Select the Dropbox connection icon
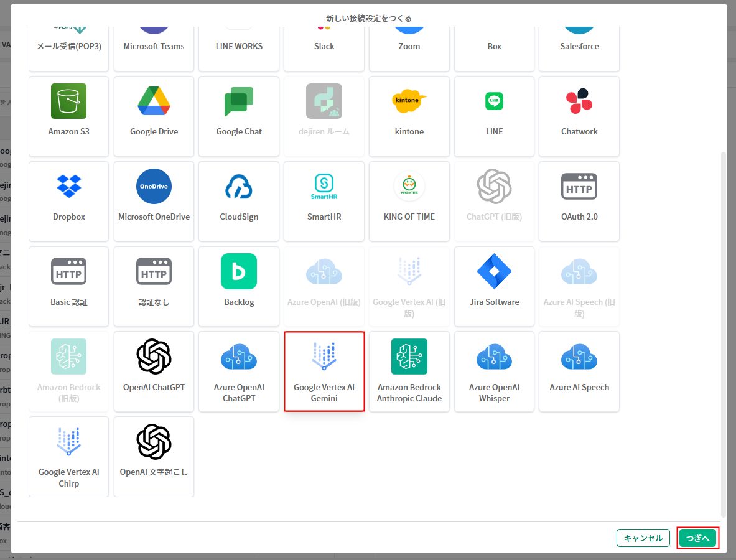 tap(68, 187)
